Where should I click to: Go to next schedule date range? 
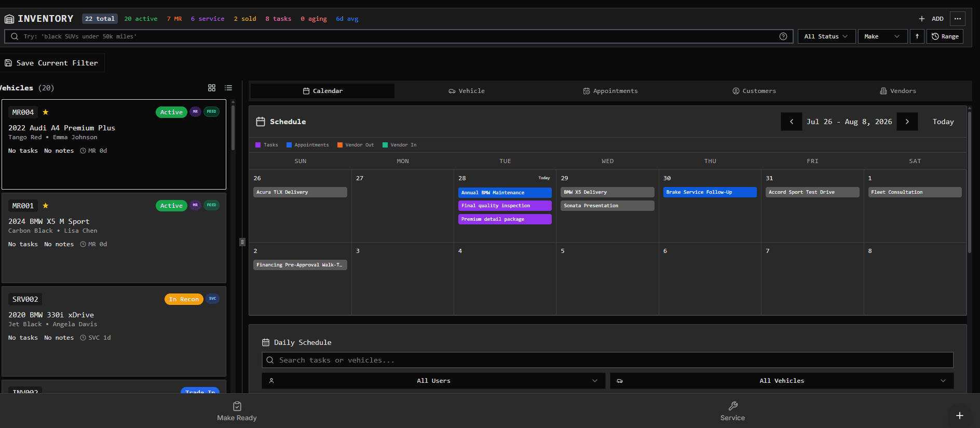click(x=907, y=122)
